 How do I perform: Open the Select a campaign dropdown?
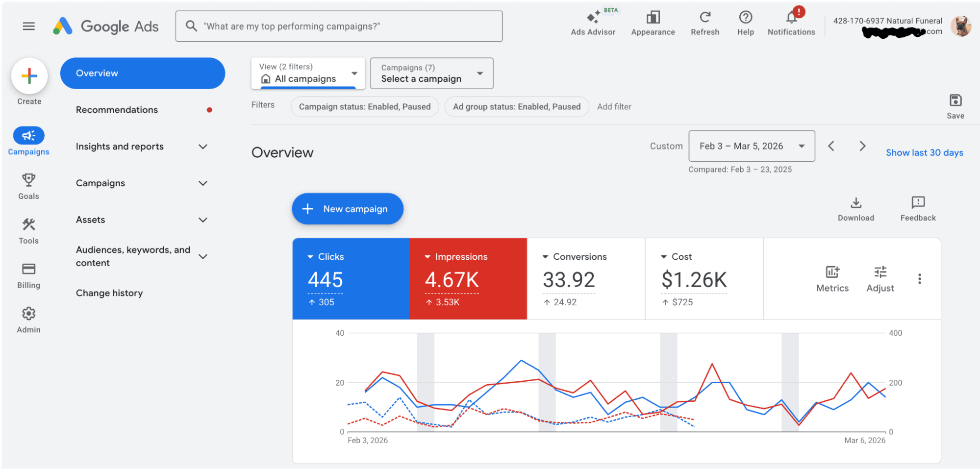coord(431,73)
